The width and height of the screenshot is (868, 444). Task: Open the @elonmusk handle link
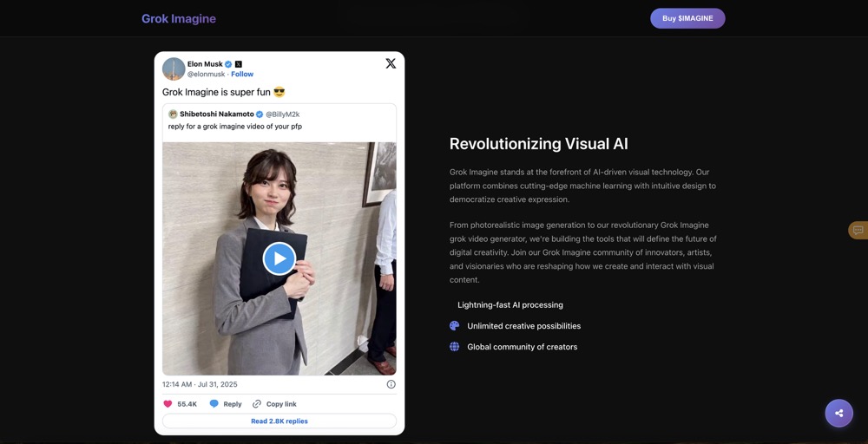[x=206, y=74]
